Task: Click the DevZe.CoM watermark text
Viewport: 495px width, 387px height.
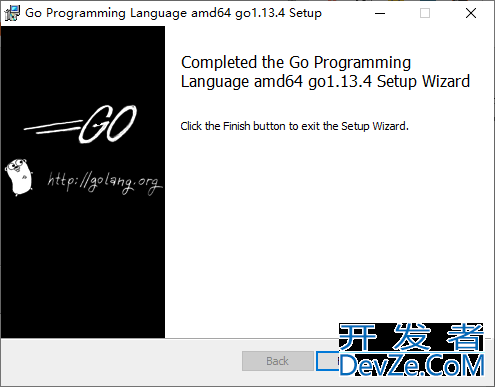Action: [x=412, y=365]
